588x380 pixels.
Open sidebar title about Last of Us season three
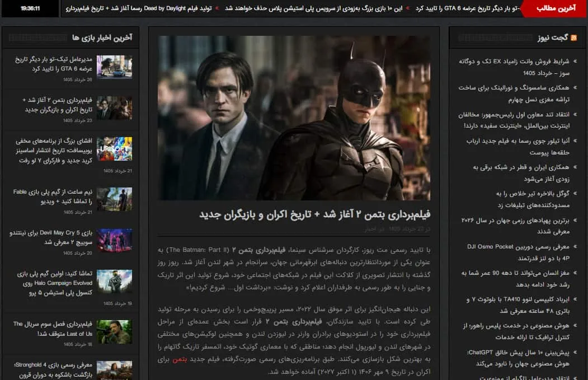click(x=53, y=329)
